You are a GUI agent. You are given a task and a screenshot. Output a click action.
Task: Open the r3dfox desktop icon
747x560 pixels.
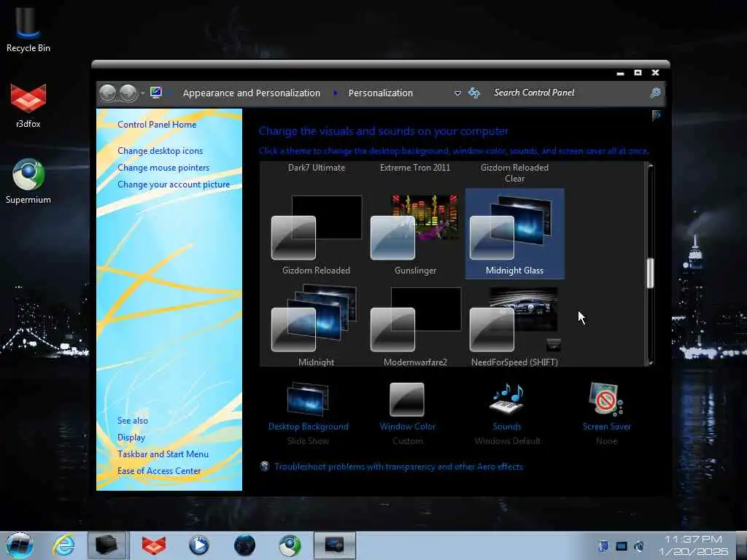point(28,106)
